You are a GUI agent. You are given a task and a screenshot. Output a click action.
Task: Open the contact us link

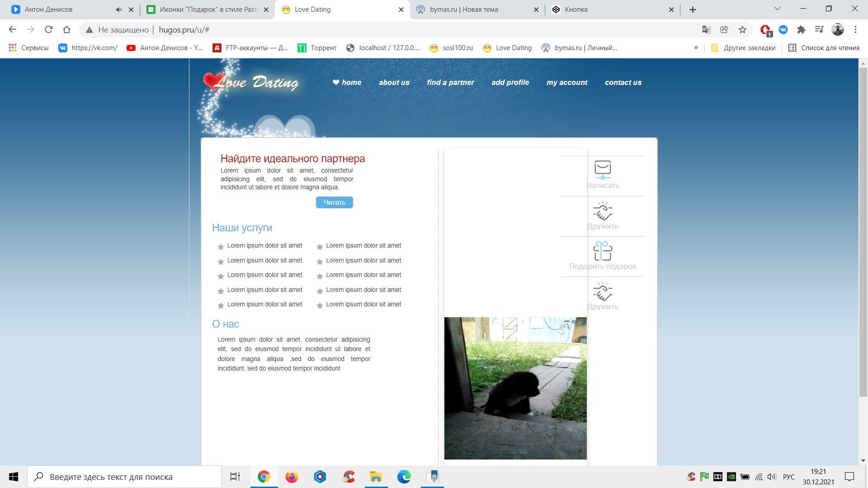tap(623, 82)
